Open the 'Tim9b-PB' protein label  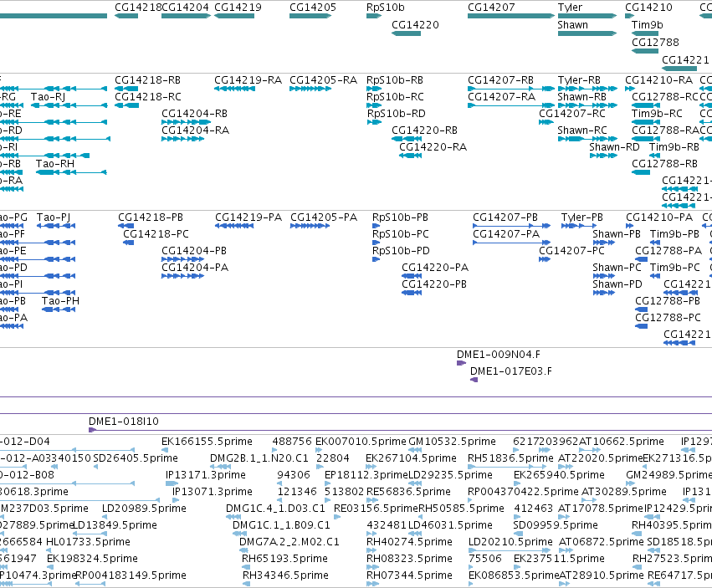tap(674, 234)
